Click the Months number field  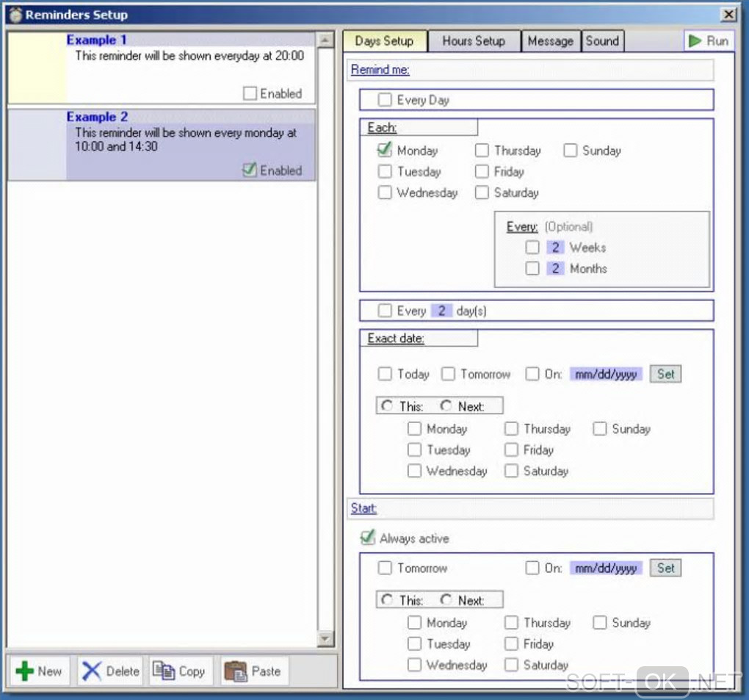(x=555, y=269)
